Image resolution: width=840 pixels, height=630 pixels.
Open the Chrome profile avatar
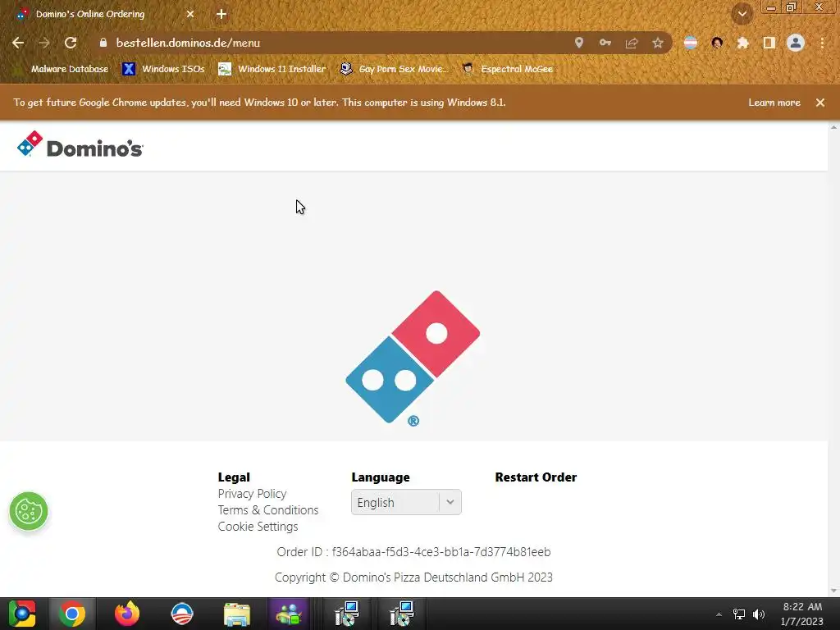click(x=796, y=43)
